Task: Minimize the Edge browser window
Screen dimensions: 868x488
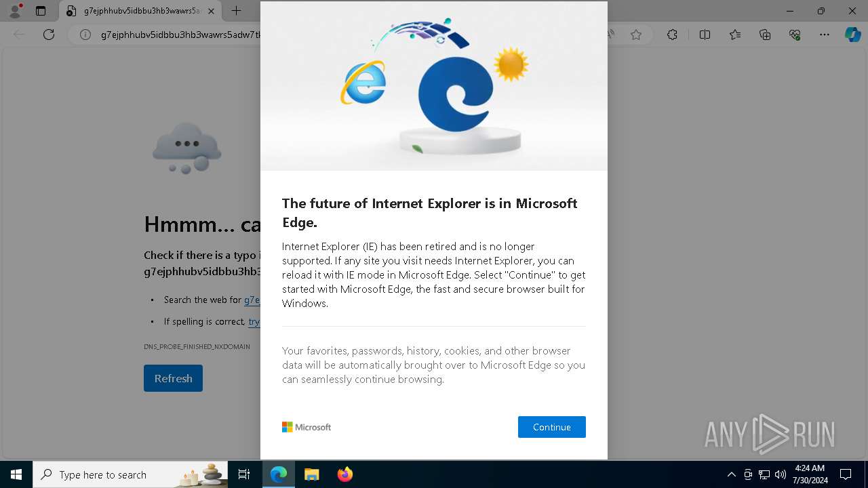Action: [x=790, y=11]
